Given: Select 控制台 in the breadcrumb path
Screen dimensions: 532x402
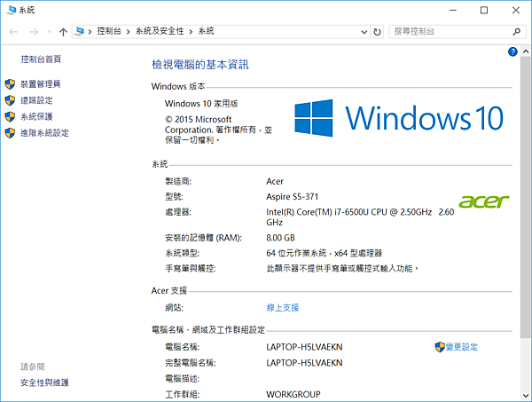Looking at the screenshot, I should tap(109, 31).
